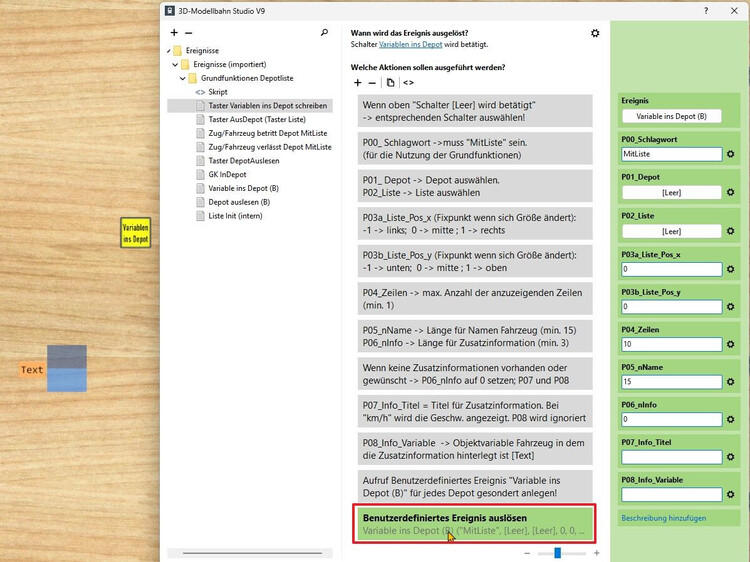Click yellow Variablen ins Depot switch on layout

point(135,233)
